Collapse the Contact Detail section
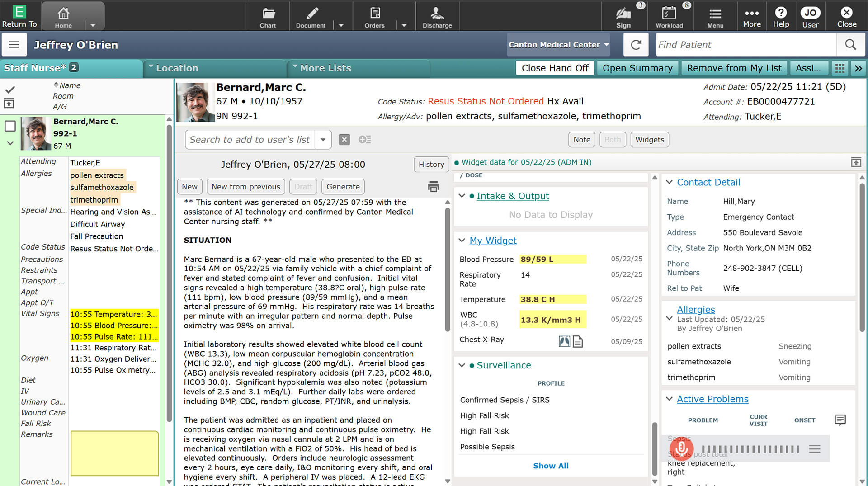Image resolution: width=868 pixels, height=486 pixels. tap(670, 182)
